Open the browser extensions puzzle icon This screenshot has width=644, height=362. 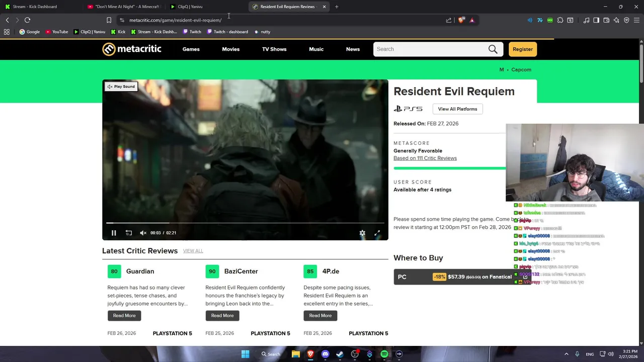click(x=560, y=20)
